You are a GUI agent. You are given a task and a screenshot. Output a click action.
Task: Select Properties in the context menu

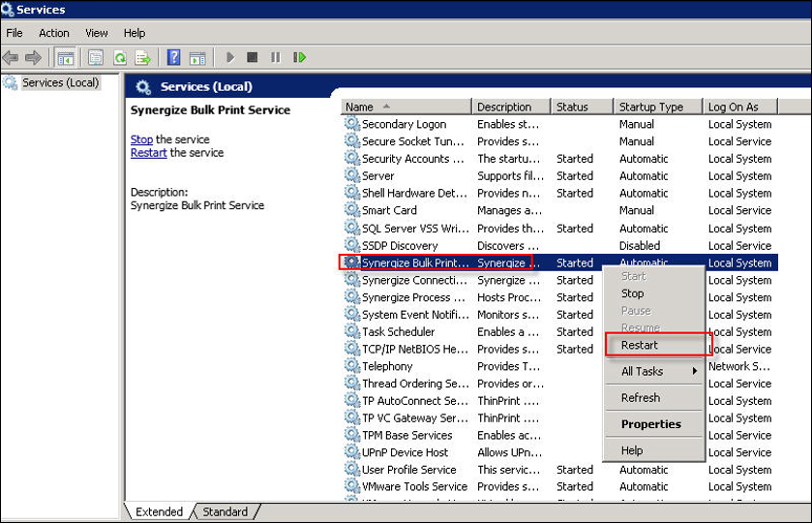[650, 424]
